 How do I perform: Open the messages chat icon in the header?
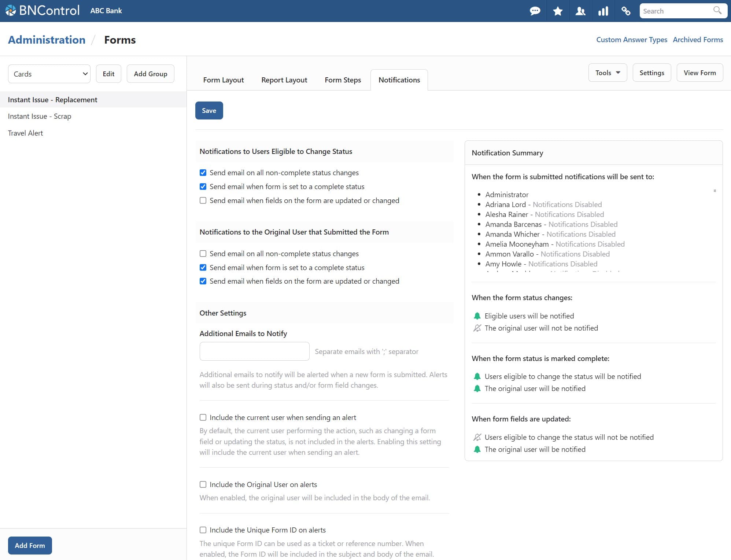pyautogui.click(x=535, y=11)
